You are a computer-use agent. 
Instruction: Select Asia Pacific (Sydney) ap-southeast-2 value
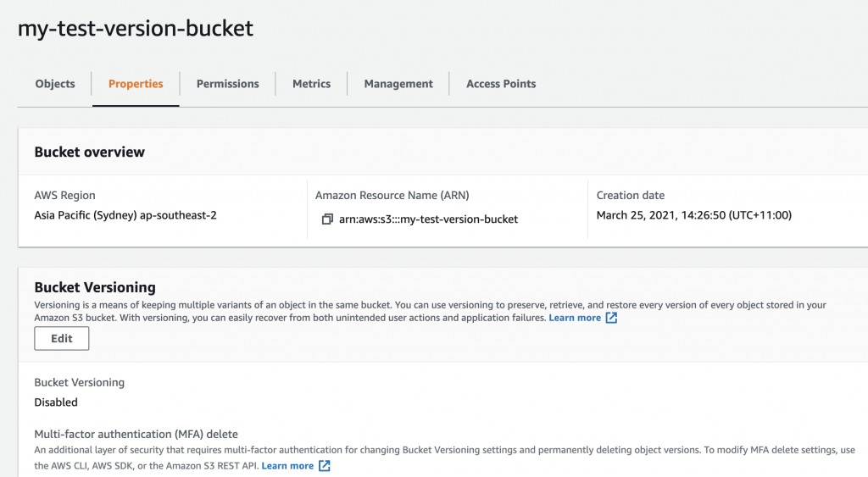tap(125, 215)
